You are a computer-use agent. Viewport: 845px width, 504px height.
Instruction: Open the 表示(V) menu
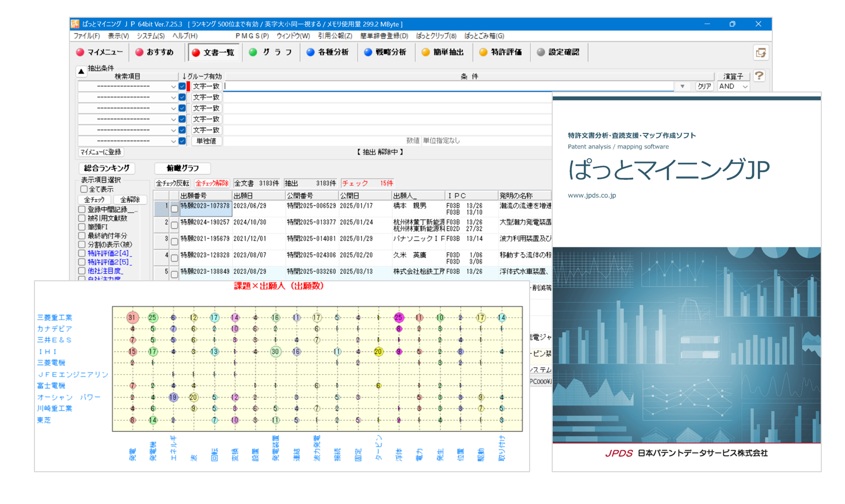[118, 36]
